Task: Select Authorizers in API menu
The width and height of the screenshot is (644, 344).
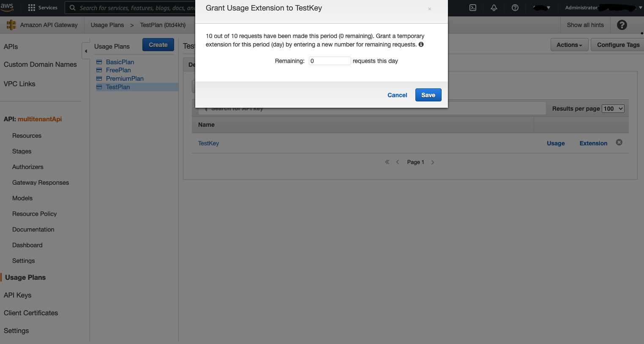Action: tap(27, 167)
